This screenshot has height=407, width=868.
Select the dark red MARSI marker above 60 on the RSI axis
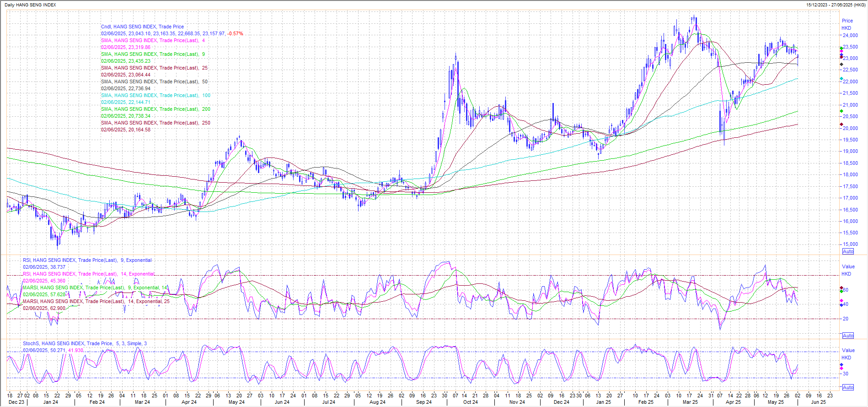841,288
